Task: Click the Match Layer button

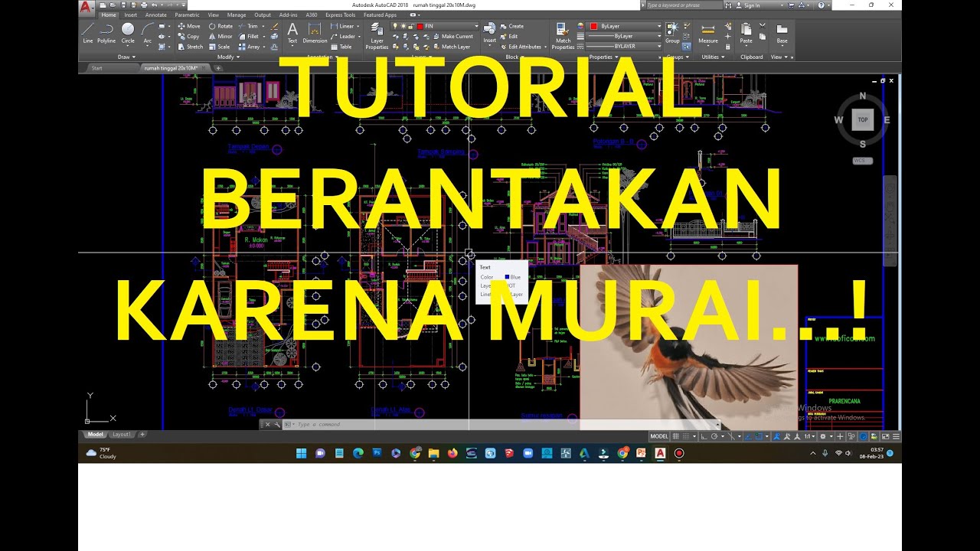Action: [450, 47]
